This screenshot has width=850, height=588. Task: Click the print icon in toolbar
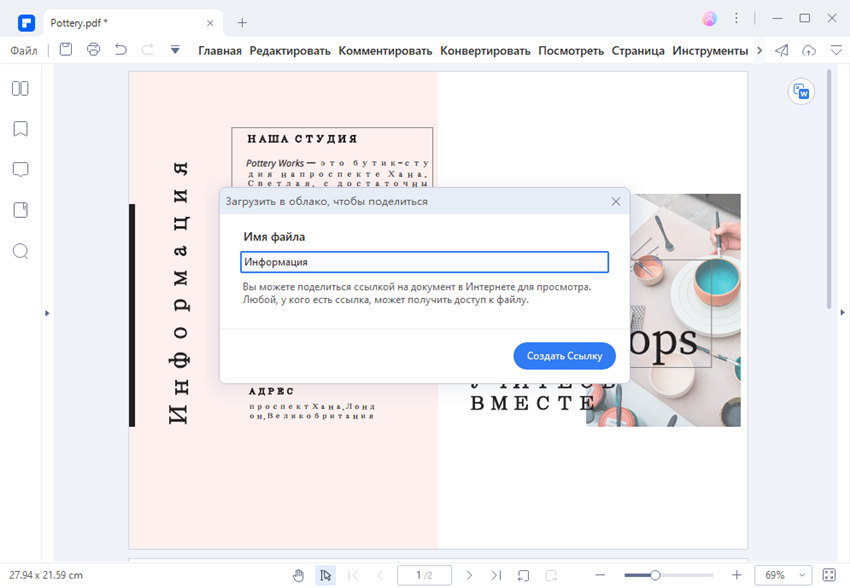(93, 50)
